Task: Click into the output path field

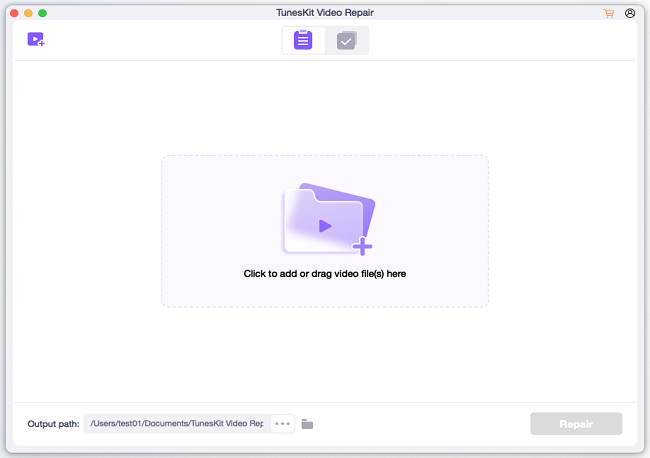Action: (177, 424)
